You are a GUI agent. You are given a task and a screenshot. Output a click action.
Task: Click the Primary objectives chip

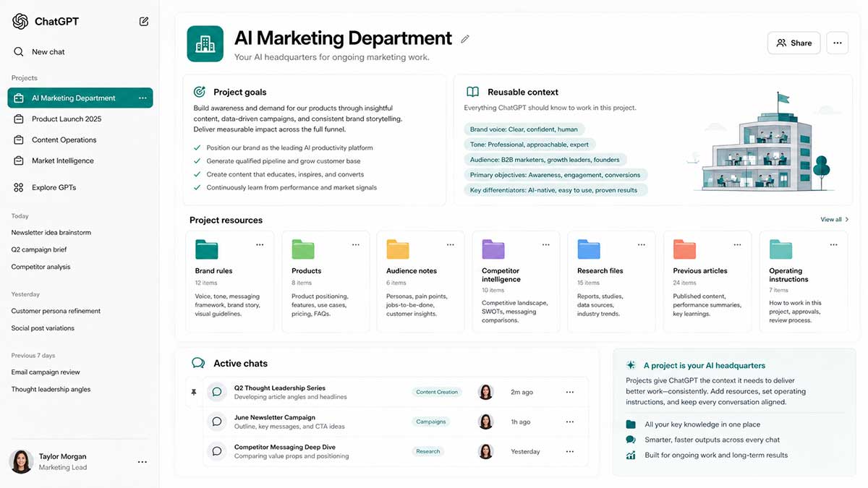click(x=556, y=175)
